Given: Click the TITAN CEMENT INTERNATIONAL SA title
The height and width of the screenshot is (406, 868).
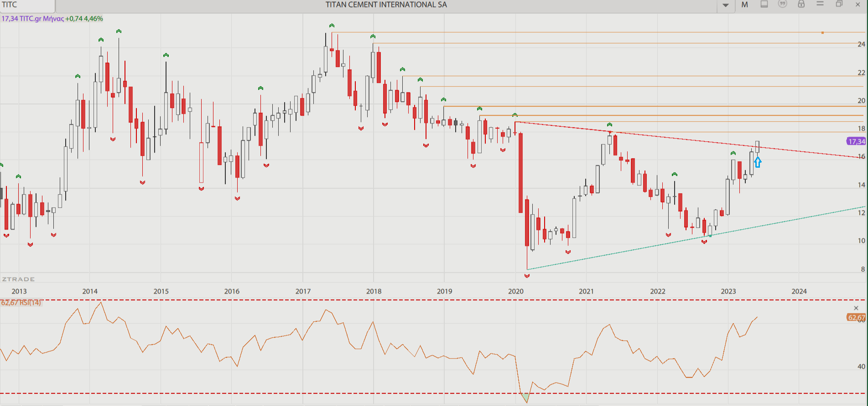Looking at the screenshot, I should [x=386, y=5].
